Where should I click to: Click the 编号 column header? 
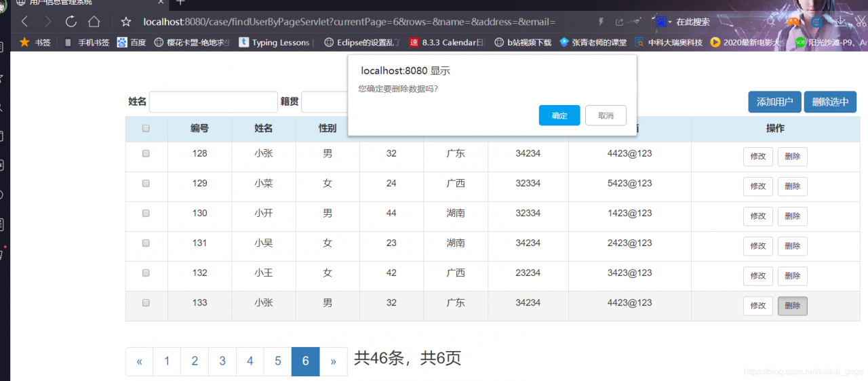pos(199,128)
